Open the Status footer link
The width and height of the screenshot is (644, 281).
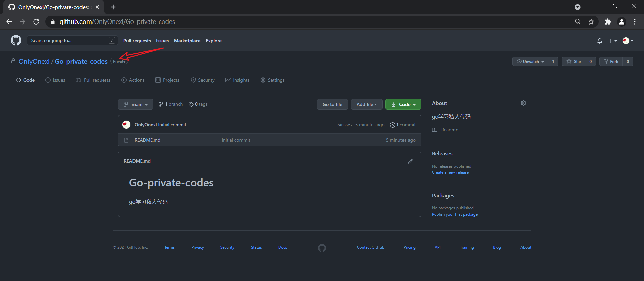(256, 247)
